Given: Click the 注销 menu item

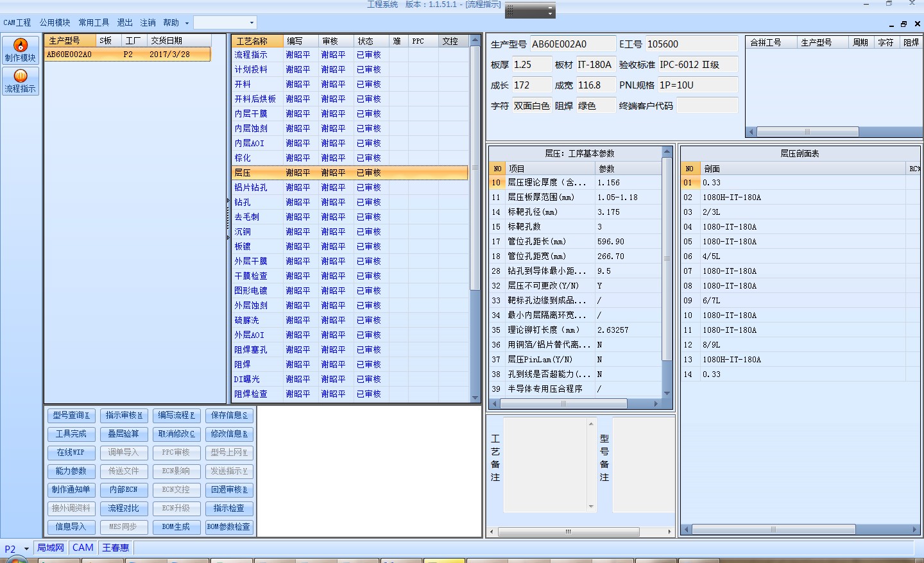Looking at the screenshot, I should point(148,22).
